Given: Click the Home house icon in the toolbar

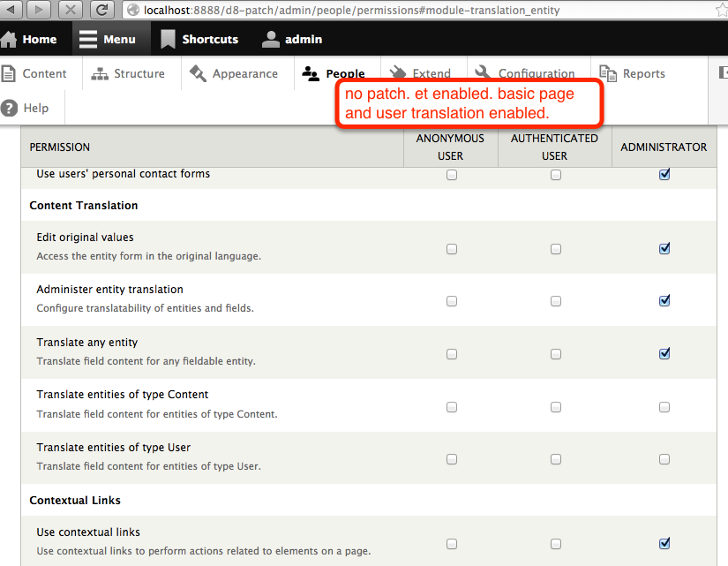Looking at the screenshot, I should (x=8, y=39).
